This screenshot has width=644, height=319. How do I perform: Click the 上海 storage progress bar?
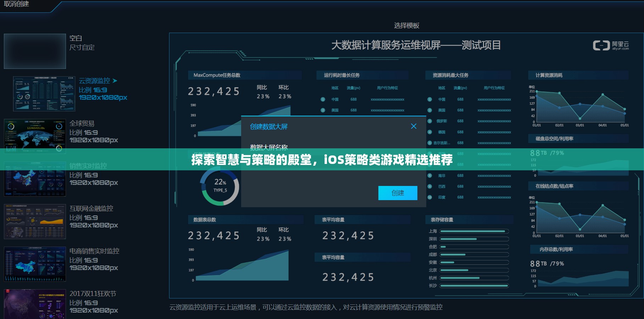474,231
